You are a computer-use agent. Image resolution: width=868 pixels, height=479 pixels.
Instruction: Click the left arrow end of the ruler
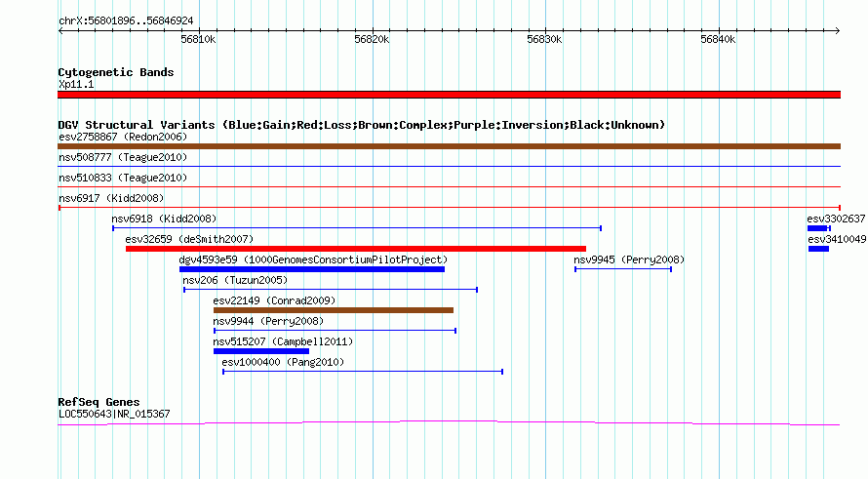pyautogui.click(x=60, y=31)
